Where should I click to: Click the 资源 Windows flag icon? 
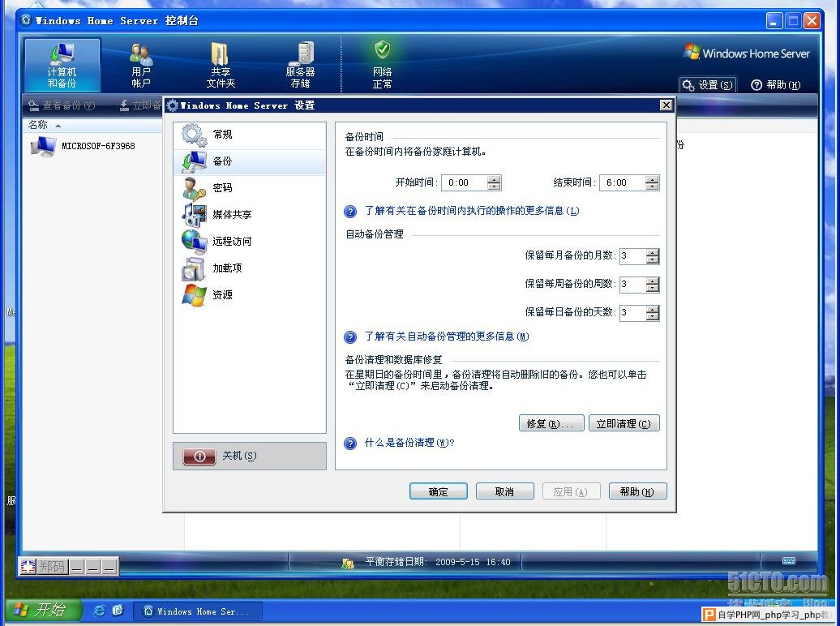click(194, 295)
